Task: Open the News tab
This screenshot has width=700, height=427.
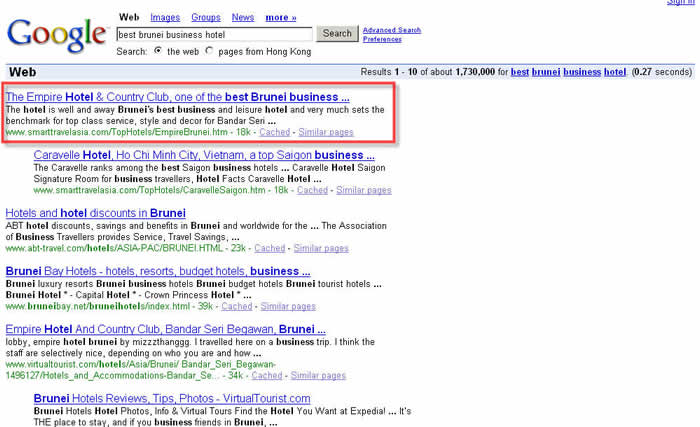Action: (x=242, y=17)
